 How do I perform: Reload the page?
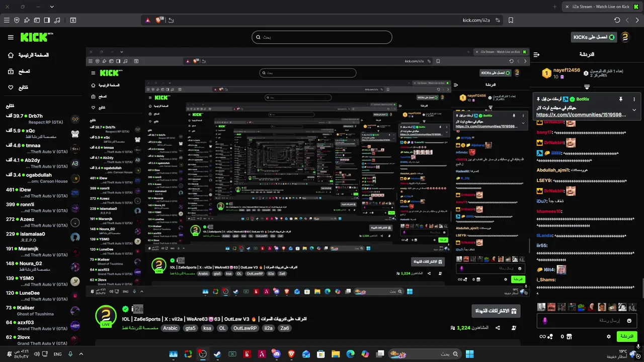pos(617,20)
